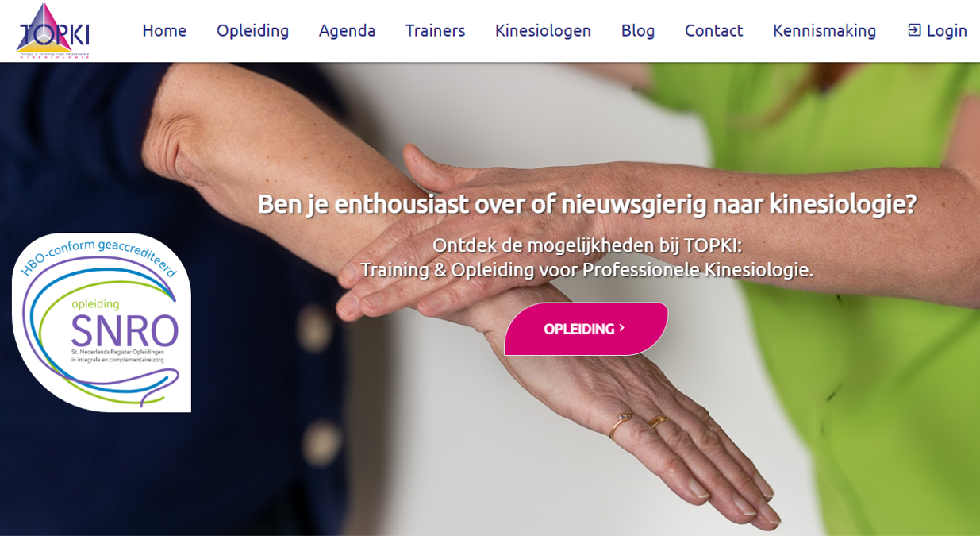Click the large SNRO letters in badge
The height and width of the screenshot is (536, 980).
(125, 332)
